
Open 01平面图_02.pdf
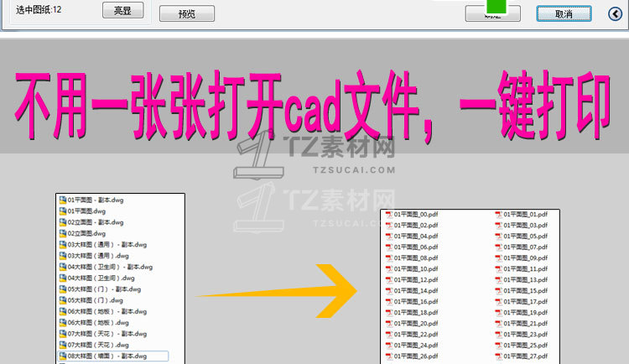tap(412, 226)
